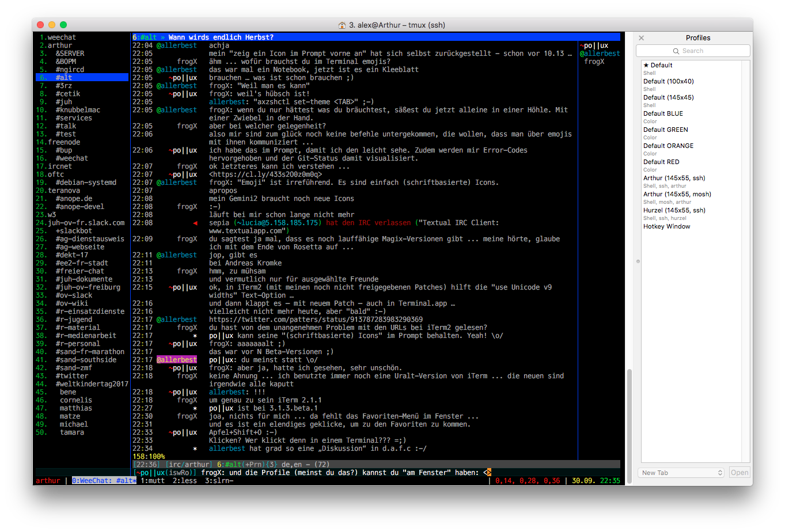Screen dimensions: 785x532
Task: Click the 158:100% scroll indicator
Action: tap(149, 457)
